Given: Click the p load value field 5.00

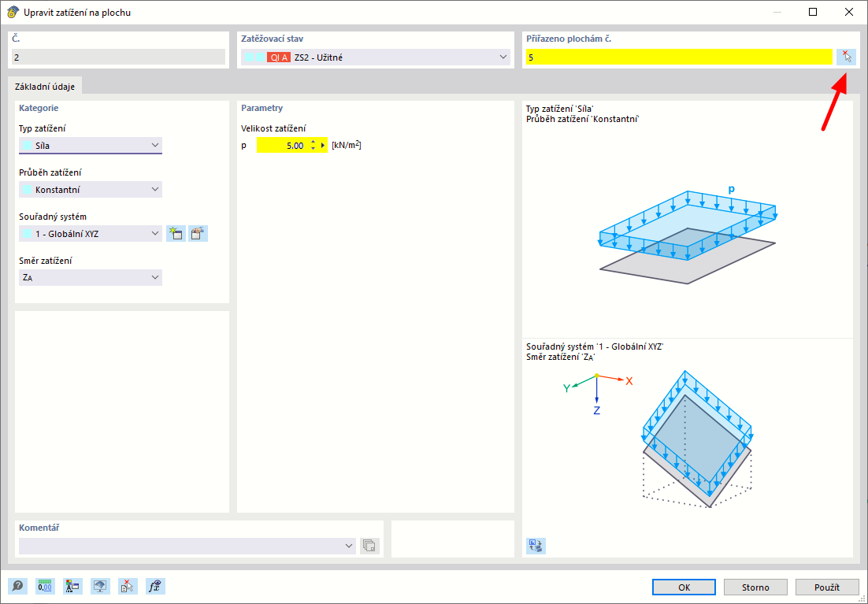Looking at the screenshot, I should point(282,146).
